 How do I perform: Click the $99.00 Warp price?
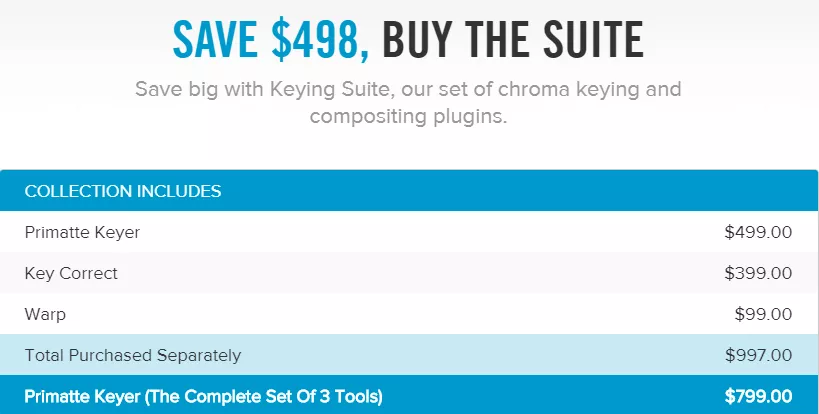763,314
